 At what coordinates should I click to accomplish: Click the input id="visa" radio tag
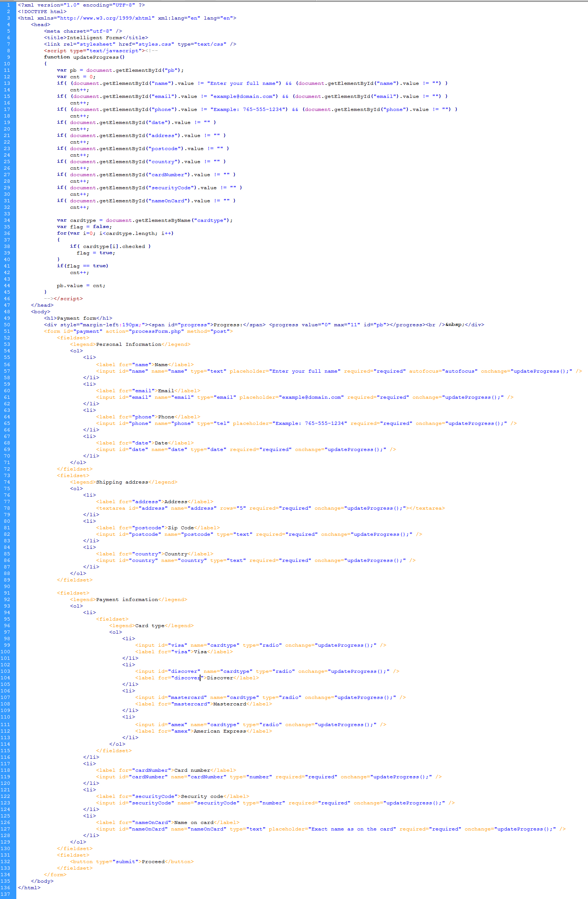261,646
